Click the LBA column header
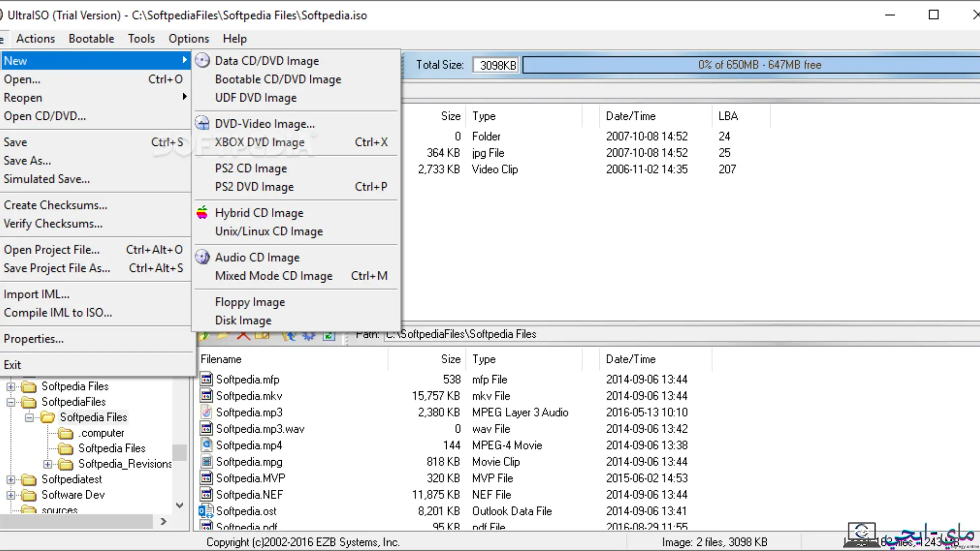This screenshot has width=980, height=551. point(741,116)
